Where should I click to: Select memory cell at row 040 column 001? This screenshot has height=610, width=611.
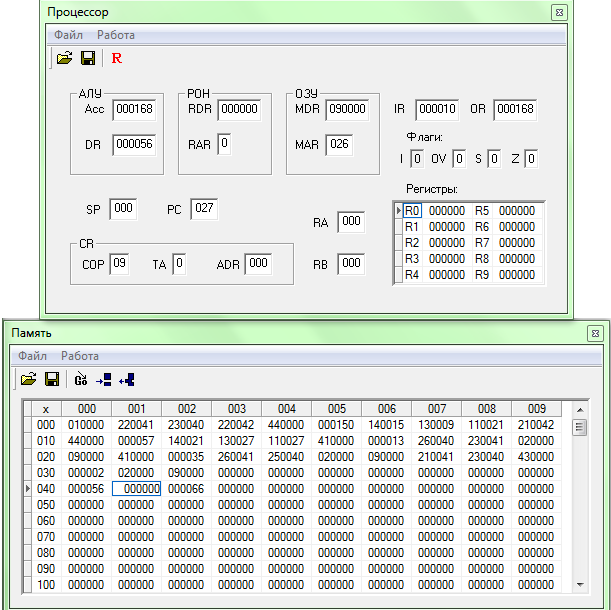point(136,489)
